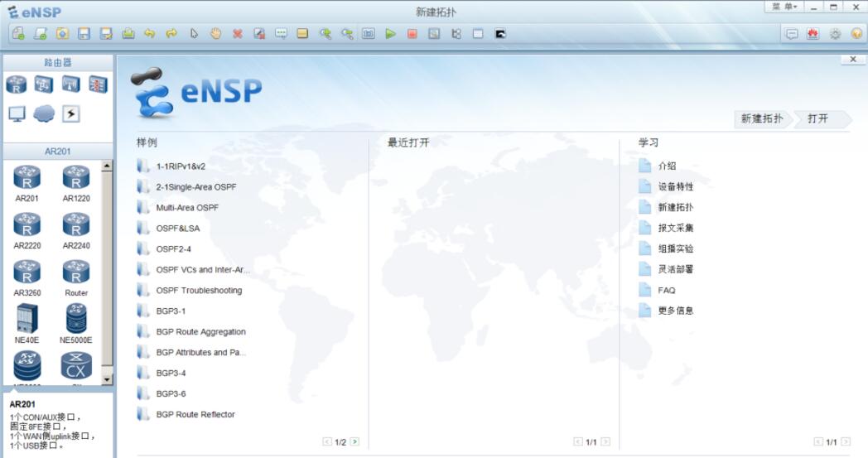Click the forum chat bubble icon

click(792, 34)
